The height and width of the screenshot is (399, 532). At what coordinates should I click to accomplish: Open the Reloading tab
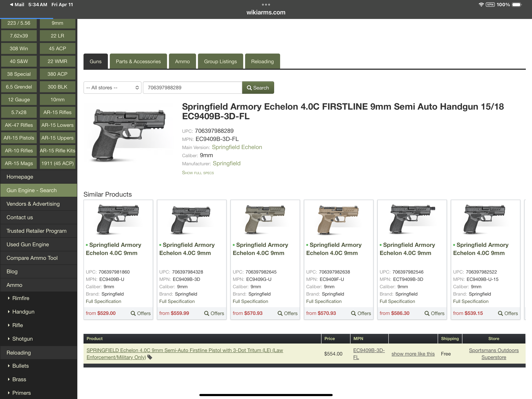coord(262,61)
